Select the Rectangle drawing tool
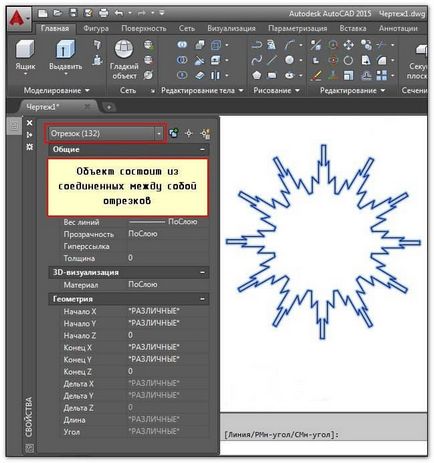Viewport: 434px width, 463px height. coord(272,76)
